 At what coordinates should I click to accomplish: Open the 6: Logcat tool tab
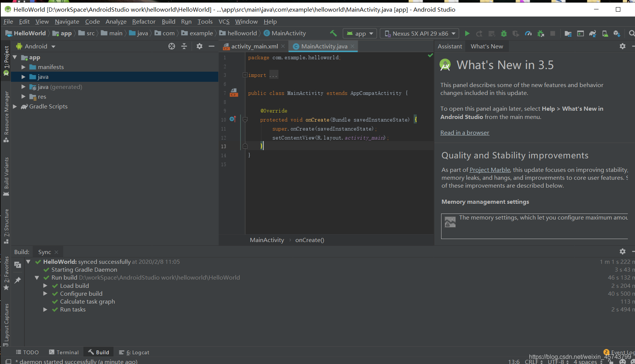point(134,352)
